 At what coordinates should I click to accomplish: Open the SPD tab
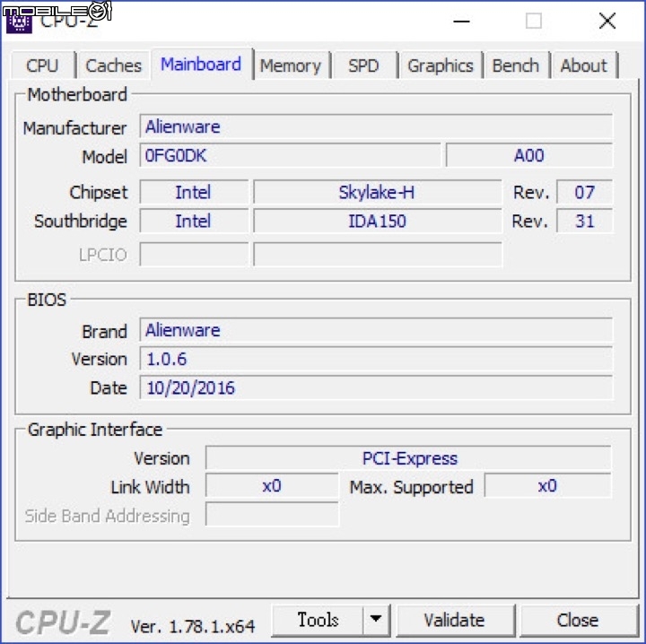(363, 65)
